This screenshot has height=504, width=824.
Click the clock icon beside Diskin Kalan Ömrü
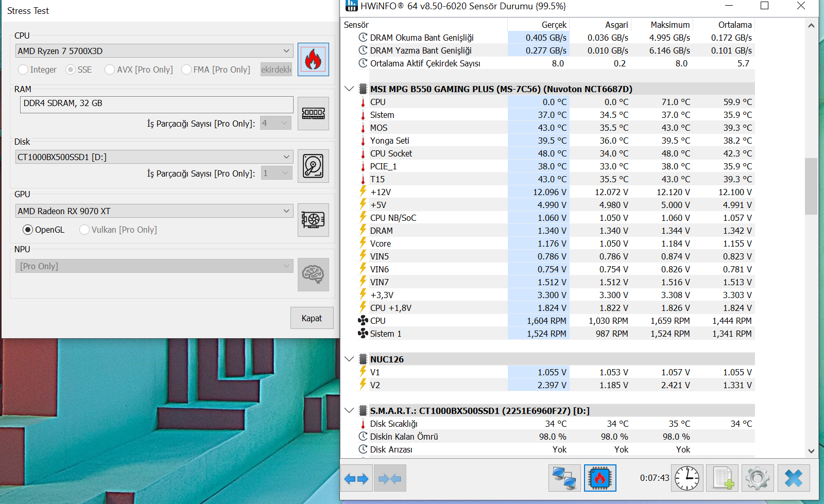pyautogui.click(x=363, y=437)
